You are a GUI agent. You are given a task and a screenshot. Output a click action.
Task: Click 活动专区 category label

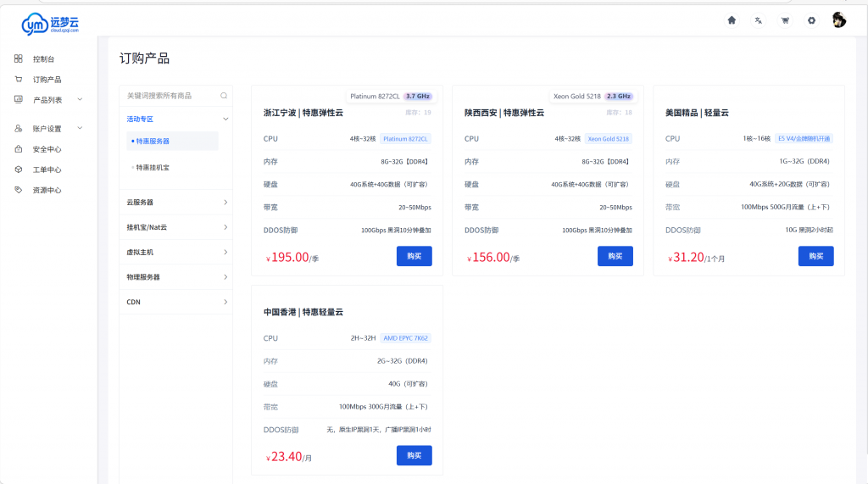(140, 119)
